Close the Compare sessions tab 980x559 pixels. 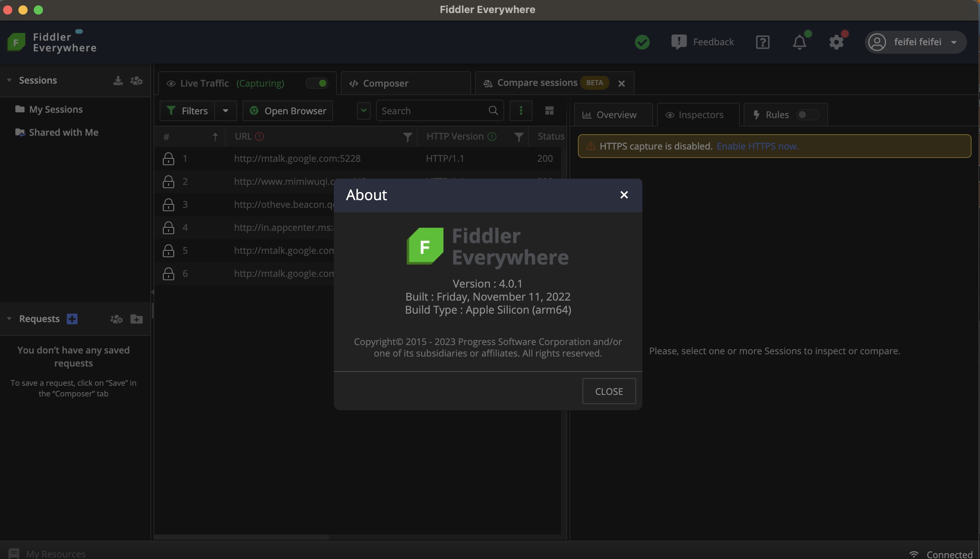pyautogui.click(x=622, y=83)
